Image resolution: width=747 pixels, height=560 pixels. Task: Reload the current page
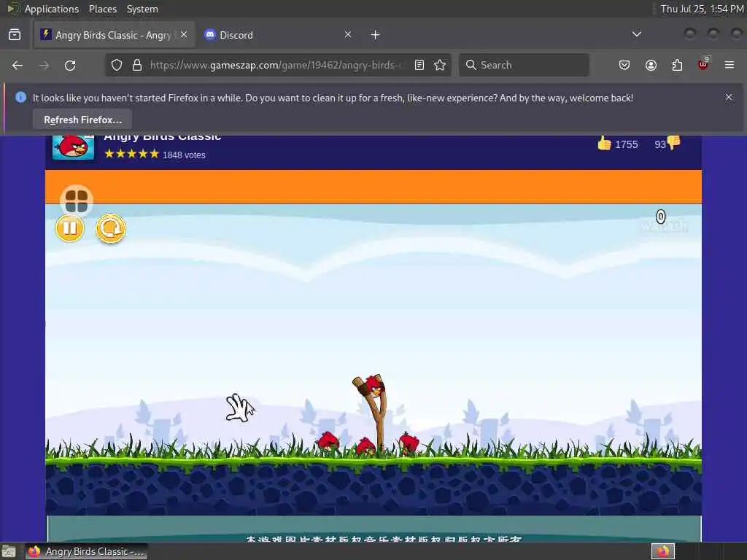[70, 65]
